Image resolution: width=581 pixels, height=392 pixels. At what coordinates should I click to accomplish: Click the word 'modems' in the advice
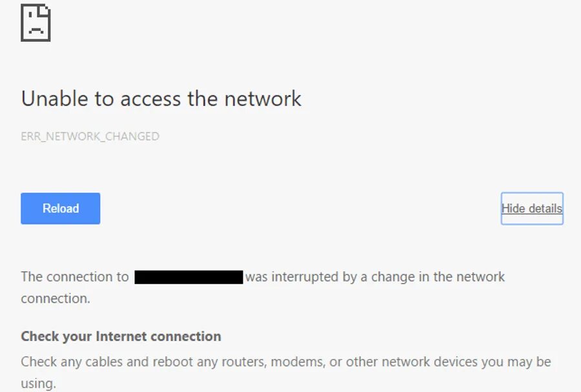pos(298,362)
